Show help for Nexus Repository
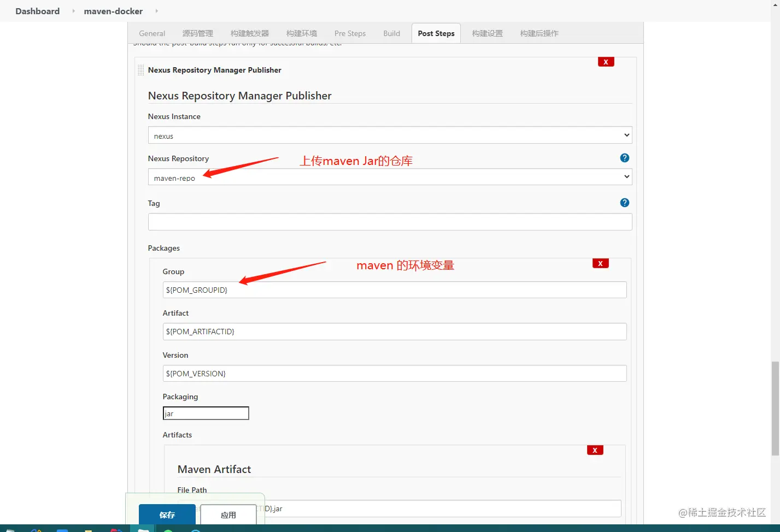Viewport: 780px width, 532px height. point(625,158)
